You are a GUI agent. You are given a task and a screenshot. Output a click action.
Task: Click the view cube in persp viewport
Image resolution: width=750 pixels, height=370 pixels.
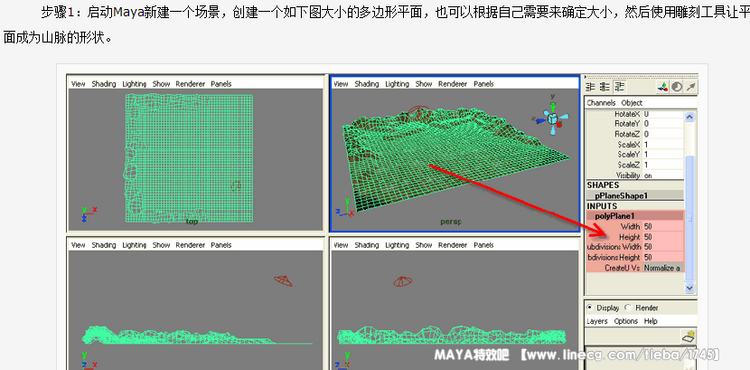point(553,118)
